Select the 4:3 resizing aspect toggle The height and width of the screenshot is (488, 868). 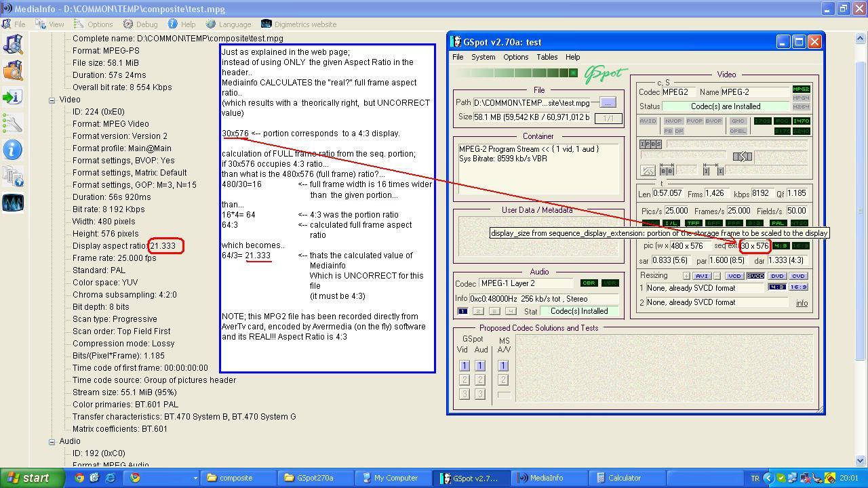(x=776, y=287)
